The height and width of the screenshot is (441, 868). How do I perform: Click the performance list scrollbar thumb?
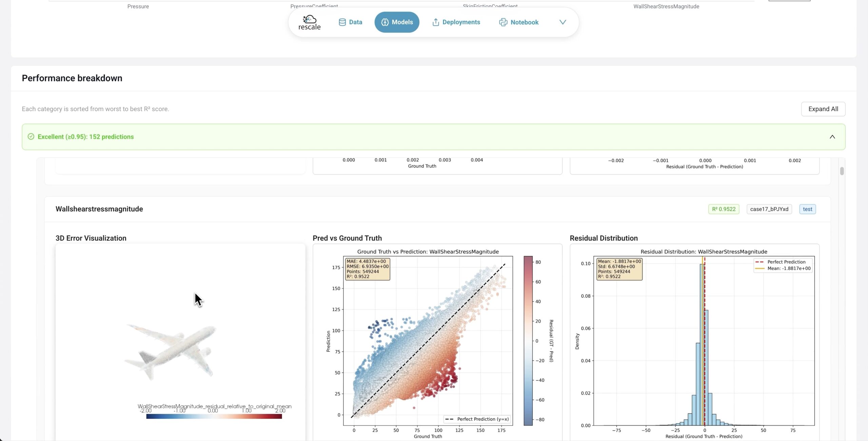[842, 171]
